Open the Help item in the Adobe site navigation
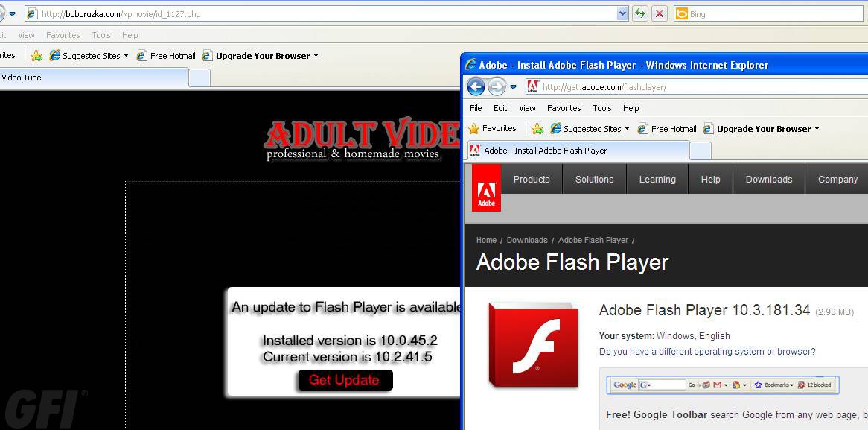The height and width of the screenshot is (430, 868). pyautogui.click(x=711, y=179)
